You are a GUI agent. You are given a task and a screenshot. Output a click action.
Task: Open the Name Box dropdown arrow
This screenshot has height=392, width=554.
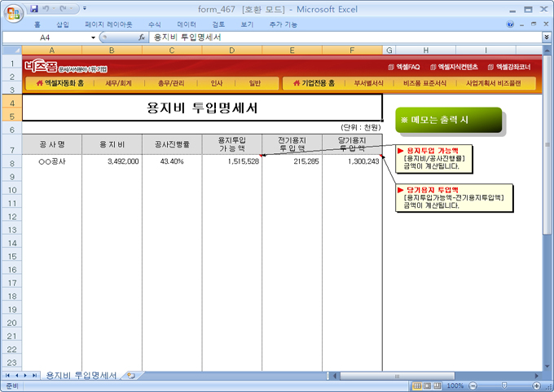tap(93, 37)
